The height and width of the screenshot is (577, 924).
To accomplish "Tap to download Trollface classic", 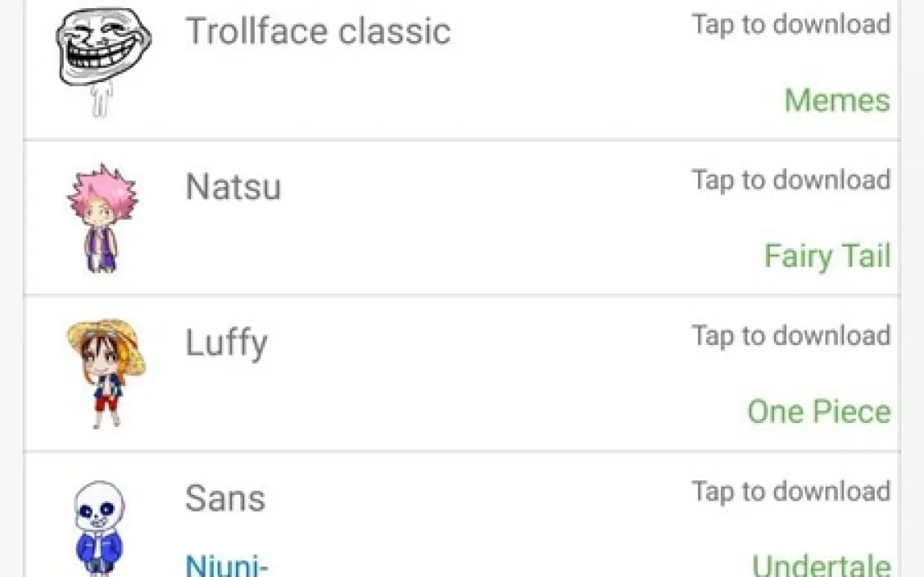I will (x=790, y=25).
